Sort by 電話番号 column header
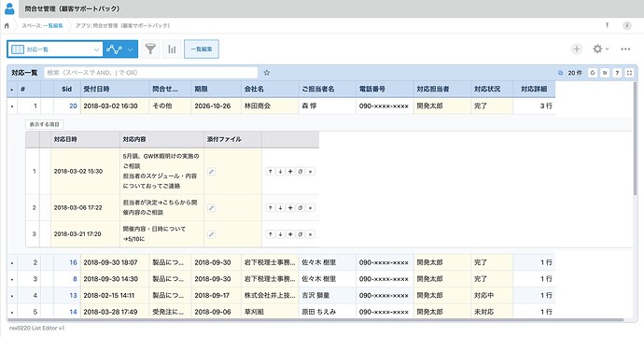The height and width of the screenshot is (337, 644). pyautogui.click(x=385, y=90)
